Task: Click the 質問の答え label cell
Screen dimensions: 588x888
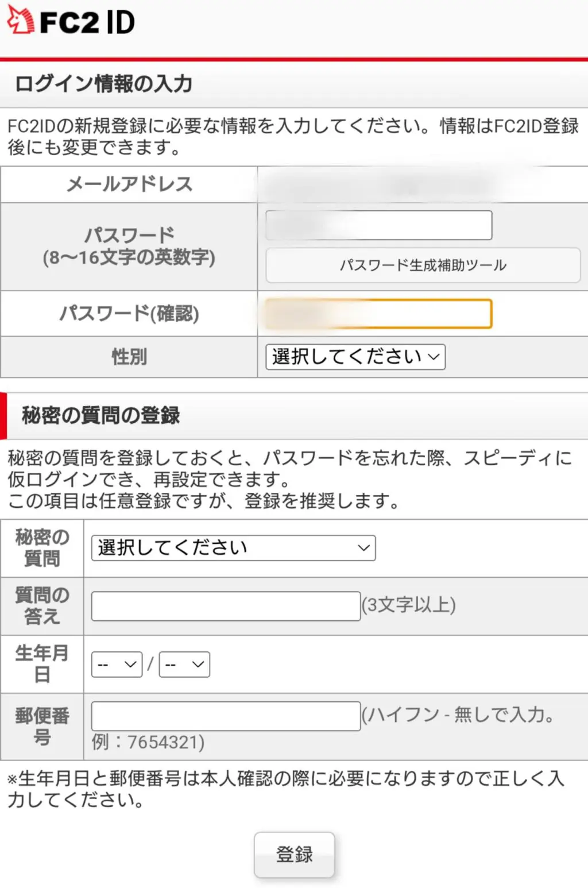Action: coord(42,606)
